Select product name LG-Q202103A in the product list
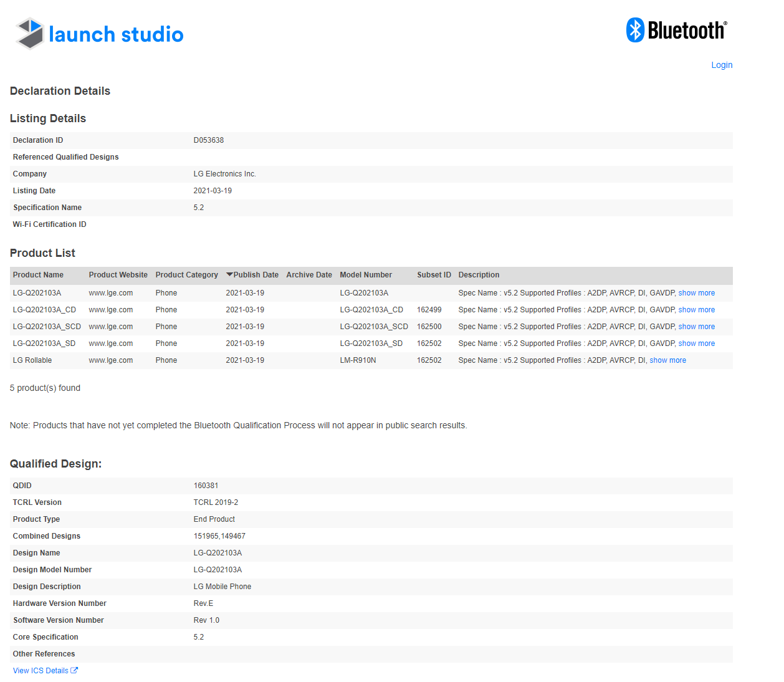The height and width of the screenshot is (682, 784). click(x=37, y=293)
